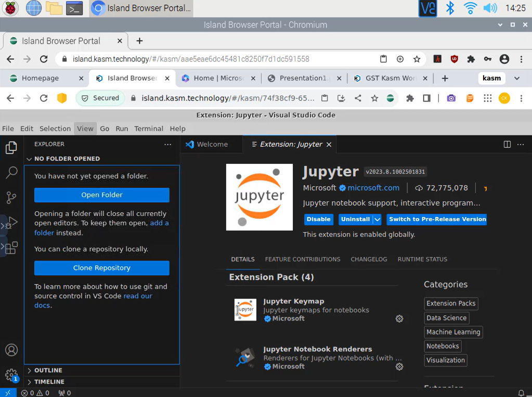The image size is (532, 397).
Task: Open the volume control in system tray
Action: click(x=490, y=8)
